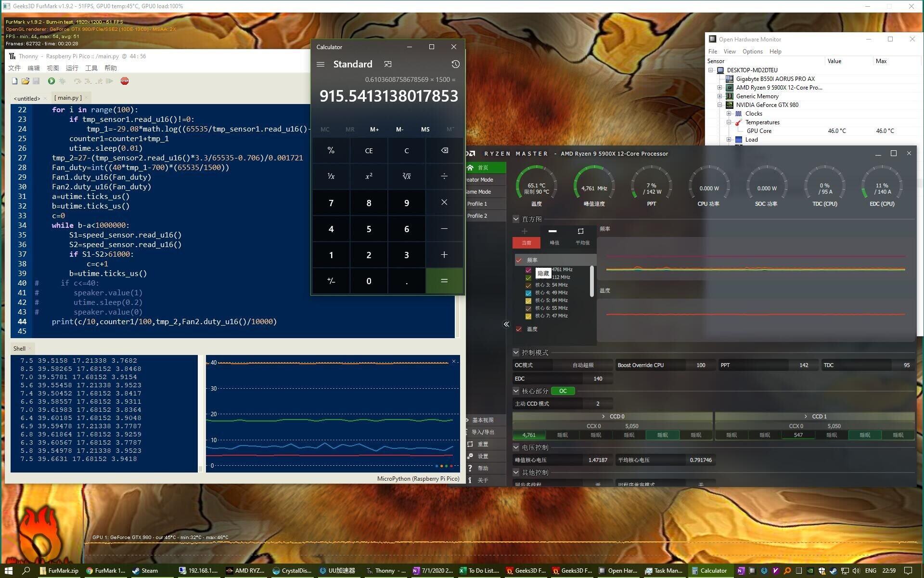This screenshot has width=924, height=578.
Task: Click the Ryzen Master settings gear 设置
Action: 470,456
